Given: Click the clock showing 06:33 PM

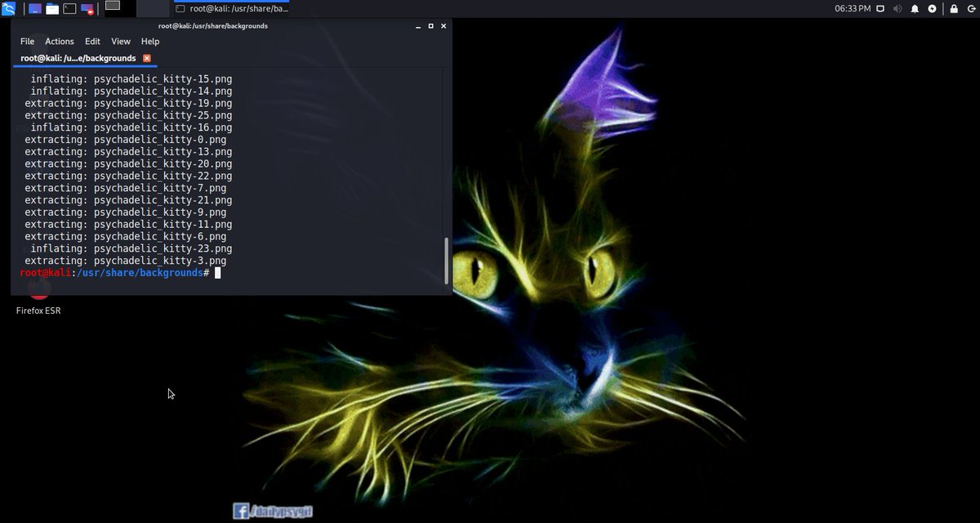Looking at the screenshot, I should point(853,9).
